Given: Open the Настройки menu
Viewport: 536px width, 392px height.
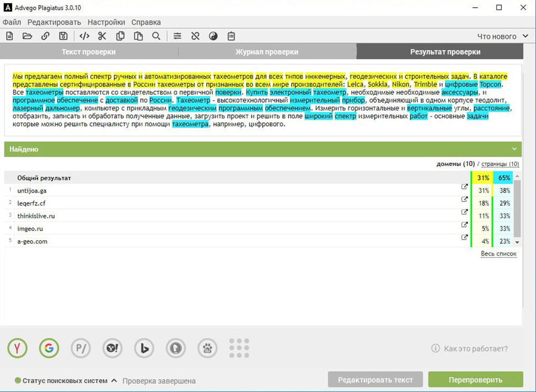Looking at the screenshot, I should (106, 22).
